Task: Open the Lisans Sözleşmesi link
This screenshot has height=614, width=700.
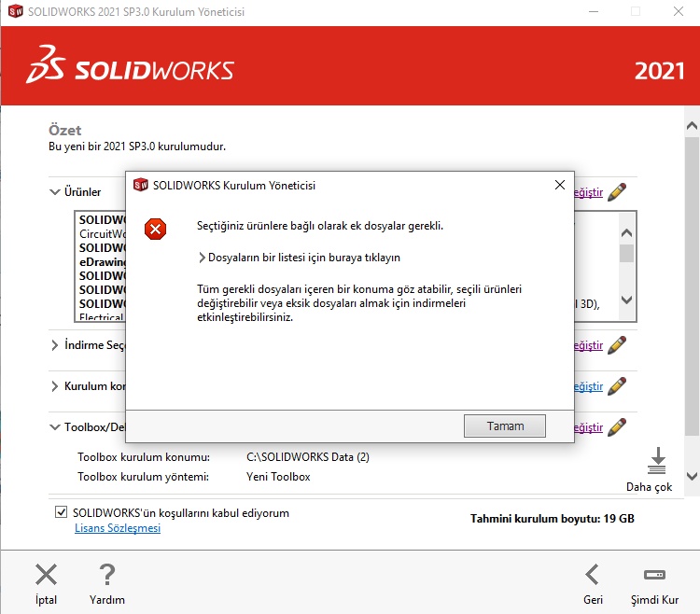Action: (x=118, y=528)
